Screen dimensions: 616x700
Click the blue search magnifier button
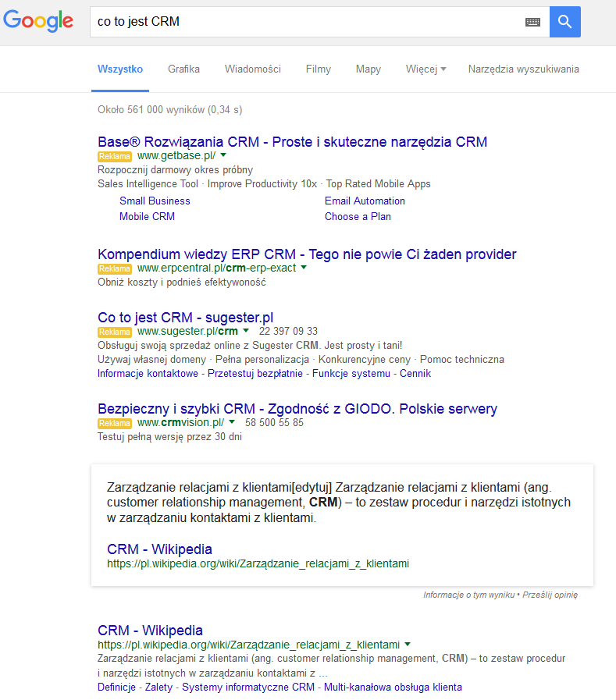565,21
